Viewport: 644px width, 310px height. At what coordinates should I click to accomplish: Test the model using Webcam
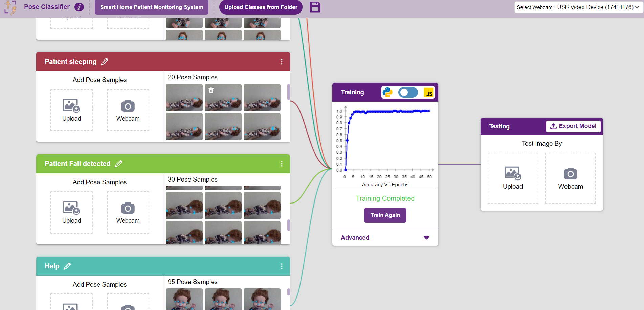(571, 178)
